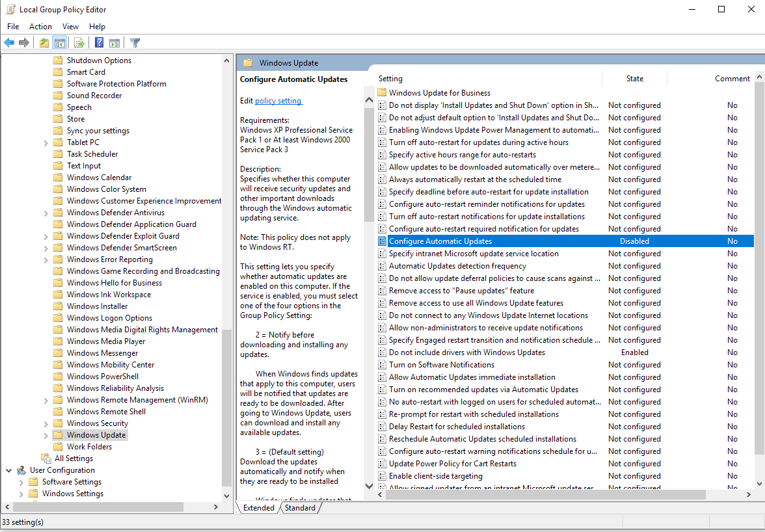Click policy icon of Delay Restart for scheduled installations
The image size is (765, 532).
tap(382, 427)
